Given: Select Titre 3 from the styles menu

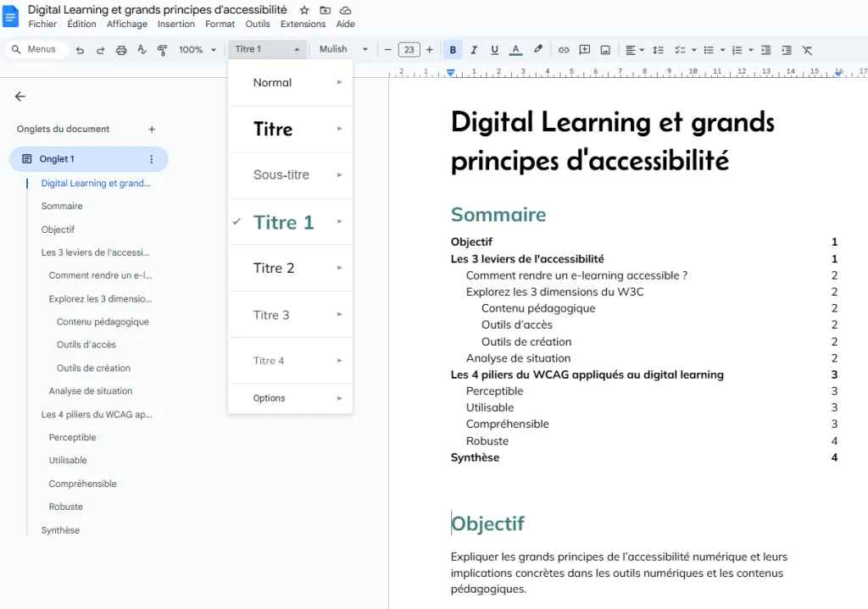Looking at the screenshot, I should coord(271,314).
